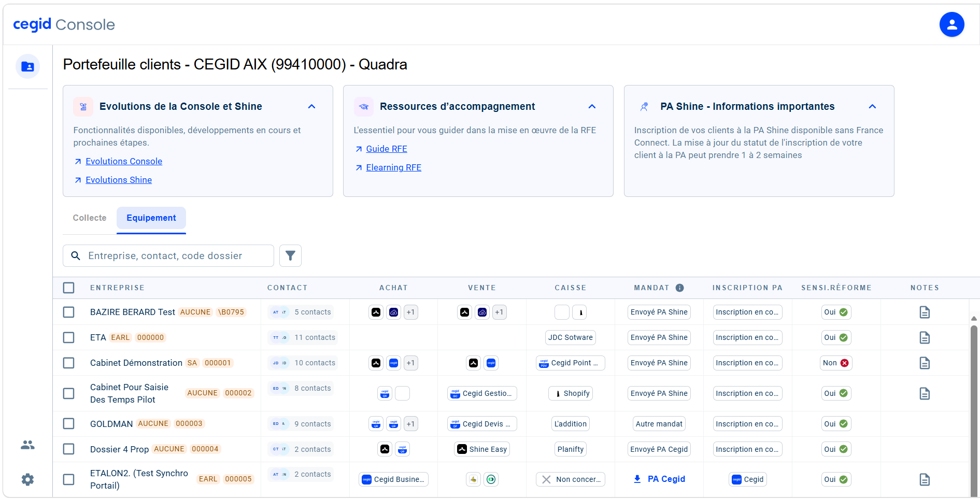Screen dimensions: 980x499
Task: Open notes for ETALON2 row
Action: 925,479
